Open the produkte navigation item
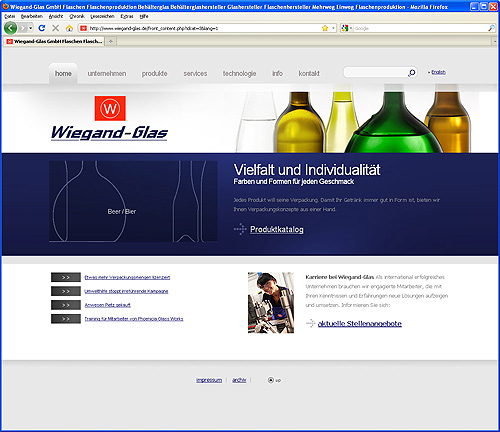The height and width of the screenshot is (432, 500). tap(154, 73)
